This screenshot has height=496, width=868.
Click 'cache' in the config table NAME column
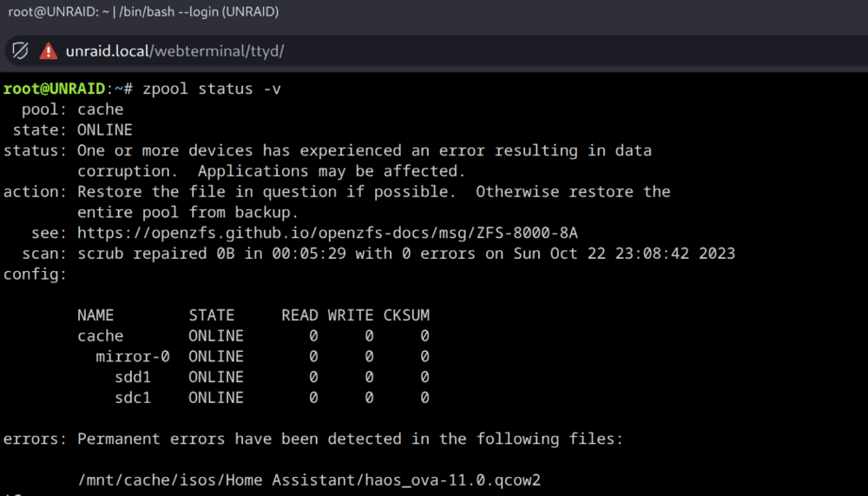(100, 336)
